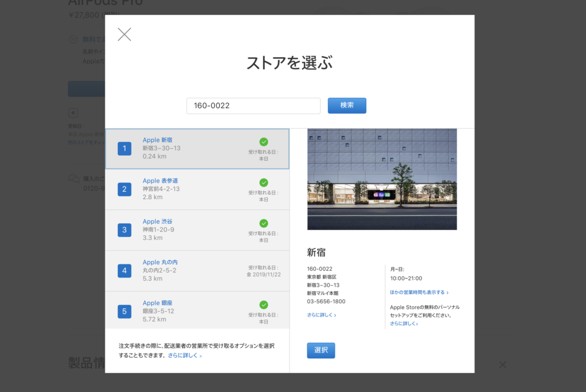Viewport: 586px width, 392px height.
Task: Click the Apple 銀座 store name
Action: [x=159, y=303]
